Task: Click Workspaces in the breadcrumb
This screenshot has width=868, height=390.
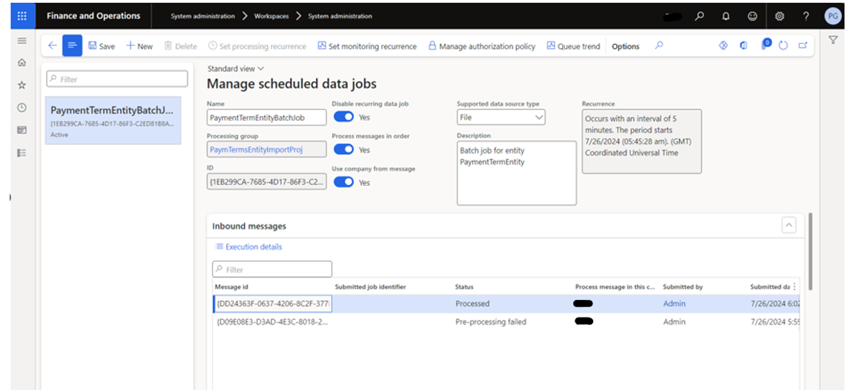Action: [271, 16]
